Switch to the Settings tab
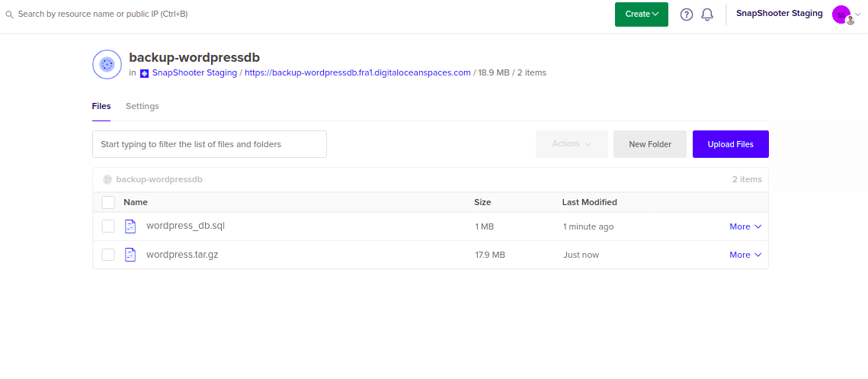Viewport: 868px width, 379px height. coord(143,106)
